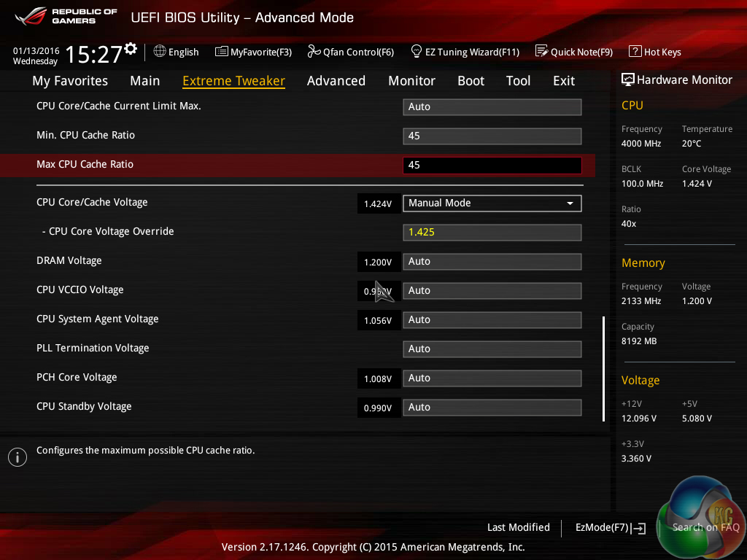Open Qfan Control fan icon
Screen dimensions: 747x560
tap(314, 51)
